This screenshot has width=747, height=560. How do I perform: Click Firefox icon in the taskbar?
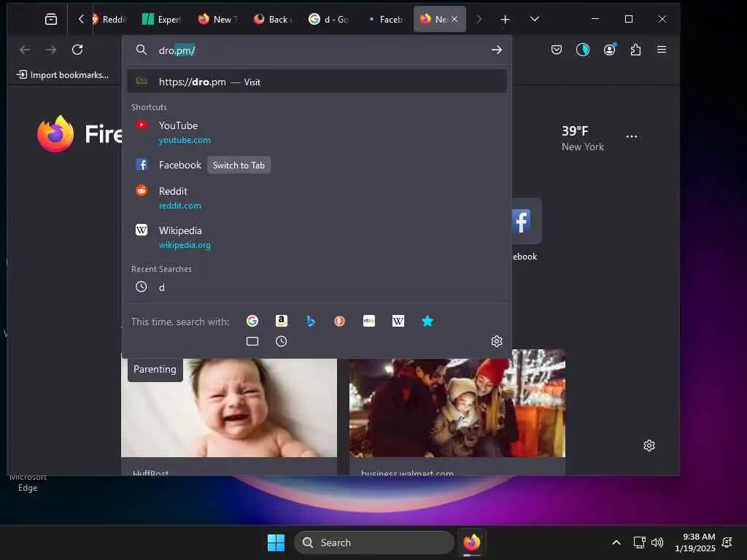tap(472, 542)
